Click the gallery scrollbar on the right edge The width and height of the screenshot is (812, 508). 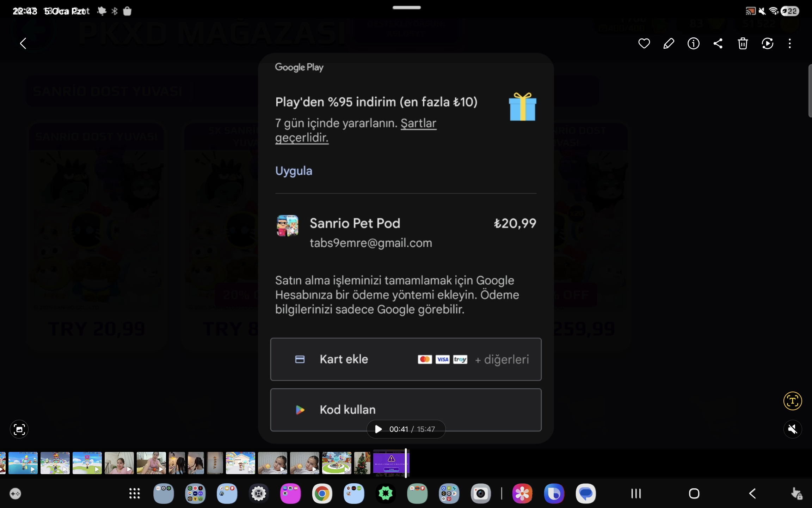point(810,91)
